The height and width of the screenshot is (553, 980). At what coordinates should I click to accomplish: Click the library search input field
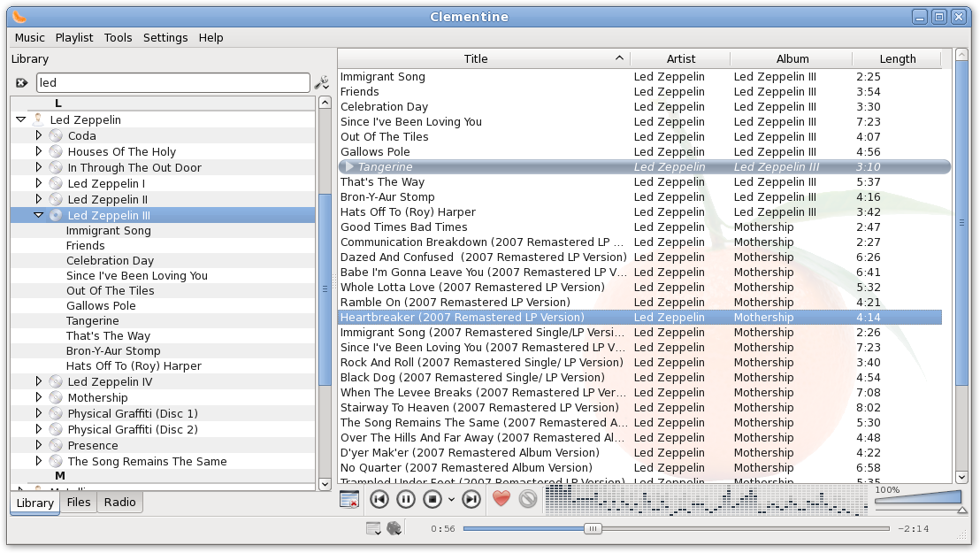[173, 82]
